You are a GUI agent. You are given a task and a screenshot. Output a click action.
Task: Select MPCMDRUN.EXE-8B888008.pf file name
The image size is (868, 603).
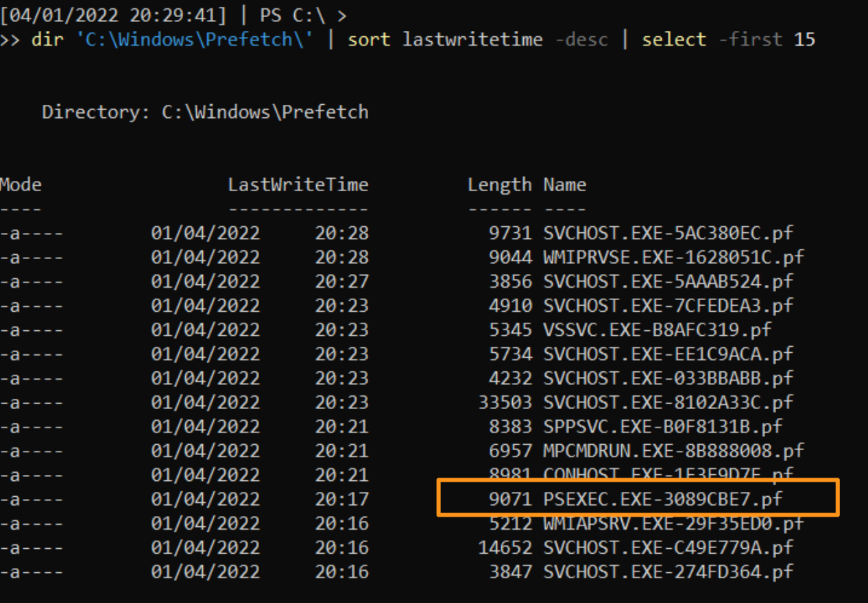click(x=673, y=450)
